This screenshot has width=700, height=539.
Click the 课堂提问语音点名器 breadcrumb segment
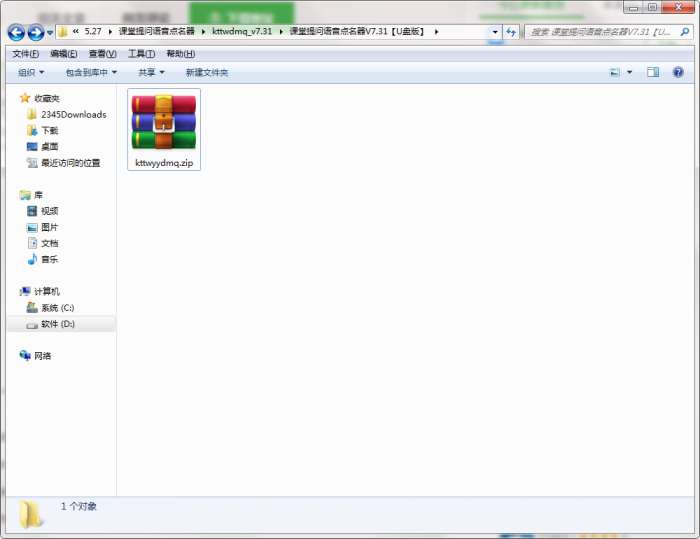(157, 31)
